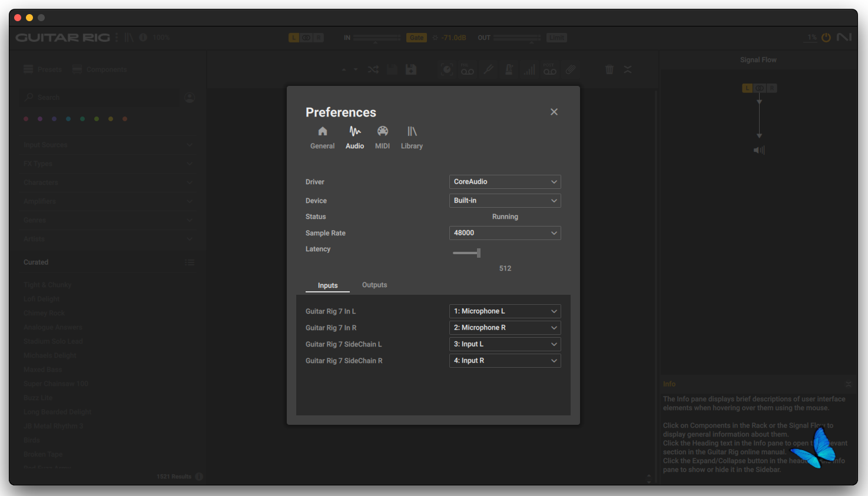This screenshot has width=868, height=496.
Task: Enable left input channel L button
Action: coord(293,38)
